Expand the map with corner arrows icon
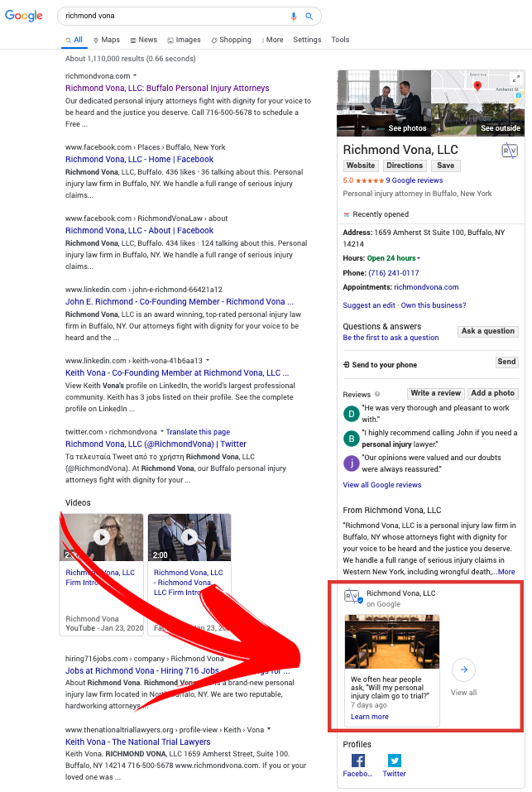Image resolution: width=532 pixels, height=792 pixels. click(x=516, y=79)
